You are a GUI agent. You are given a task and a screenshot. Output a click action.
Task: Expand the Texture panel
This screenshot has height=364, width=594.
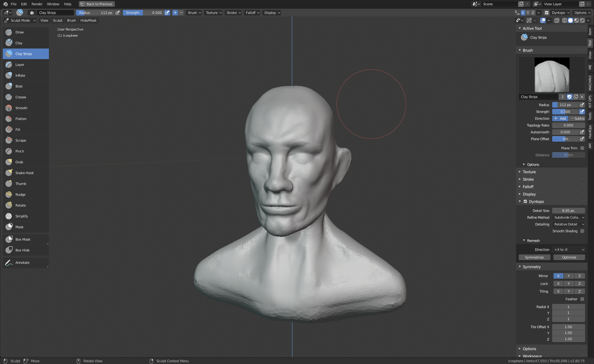529,172
